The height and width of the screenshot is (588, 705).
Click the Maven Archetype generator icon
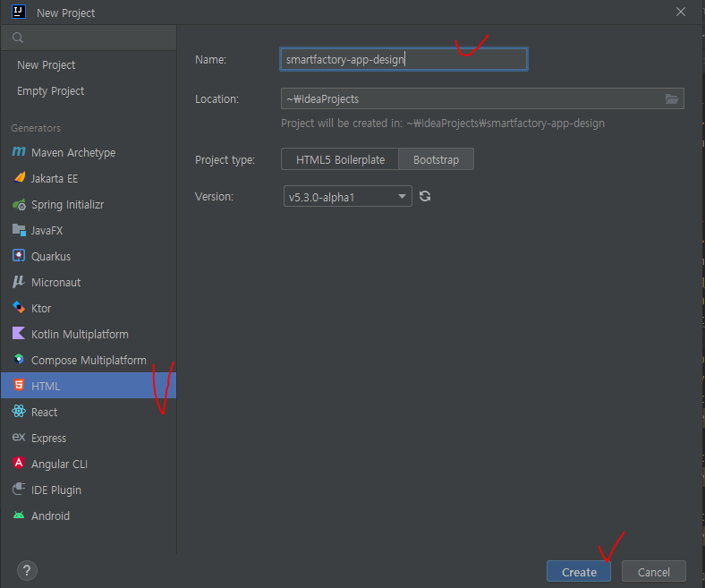click(x=19, y=151)
